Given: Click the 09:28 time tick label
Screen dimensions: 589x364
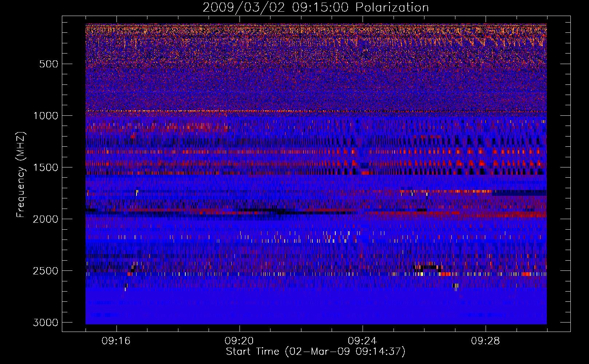Looking at the screenshot, I should pyautogui.click(x=485, y=341).
